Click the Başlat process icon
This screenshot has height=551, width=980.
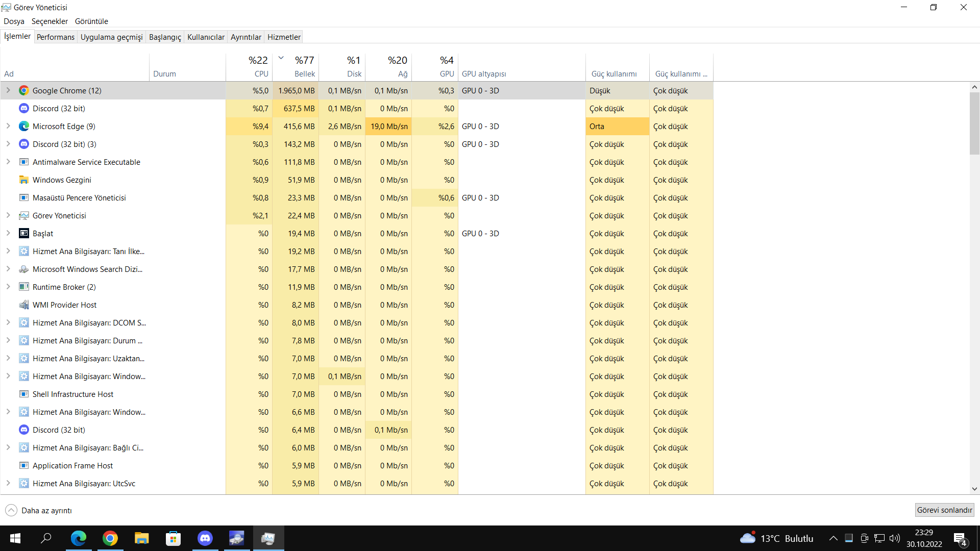pyautogui.click(x=23, y=234)
